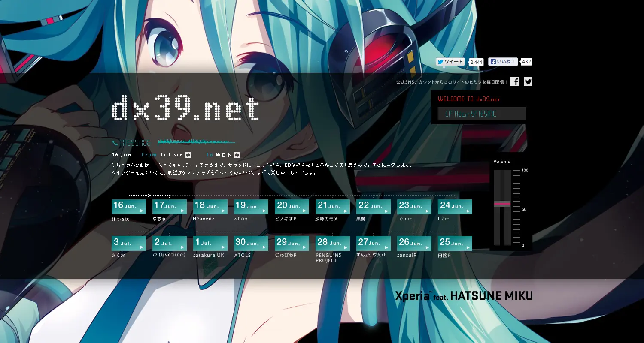Viewport: 644px width, 343px height.
Task: Click the Tweet button
Action: click(x=450, y=62)
